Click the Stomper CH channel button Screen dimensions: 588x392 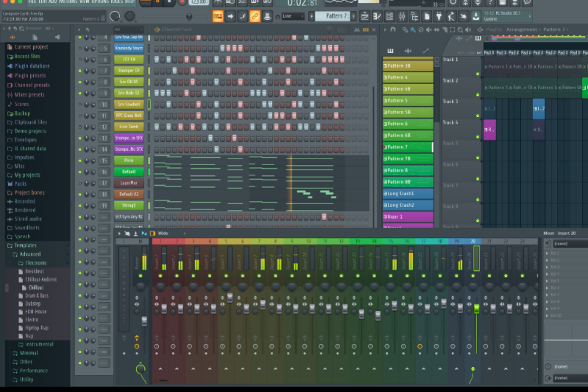[129, 71]
